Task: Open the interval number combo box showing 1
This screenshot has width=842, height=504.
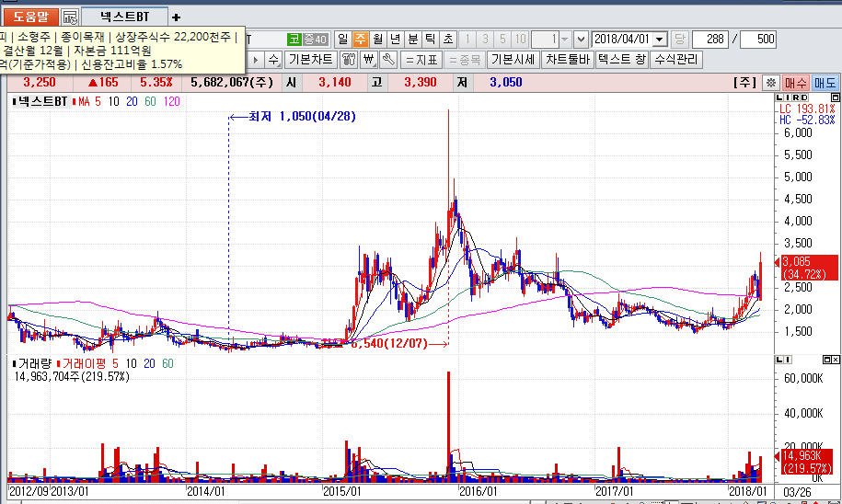Action: pos(552,39)
